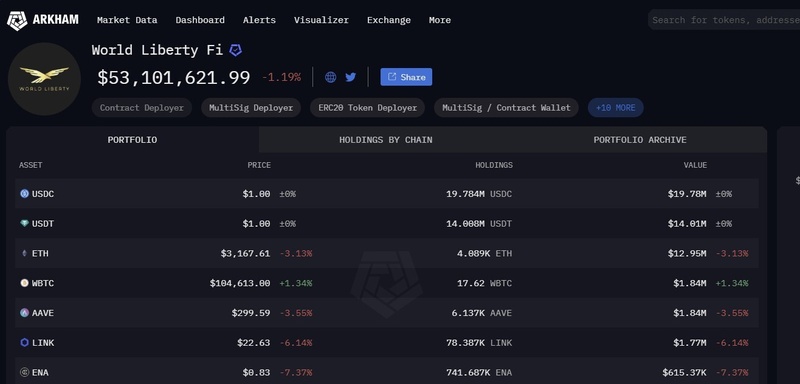Click the Arkham logo icon
800x384 pixels.
pos(17,20)
